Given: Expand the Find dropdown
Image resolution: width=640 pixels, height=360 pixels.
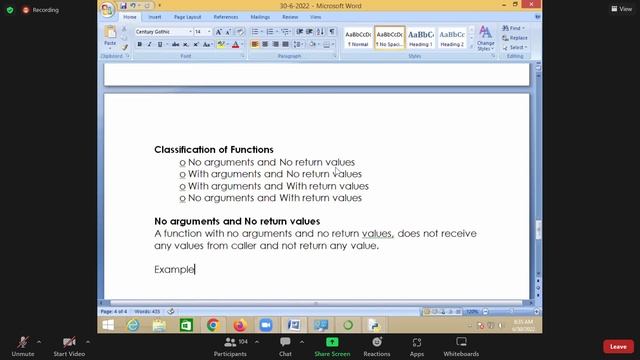Looking at the screenshot, I should point(524,28).
